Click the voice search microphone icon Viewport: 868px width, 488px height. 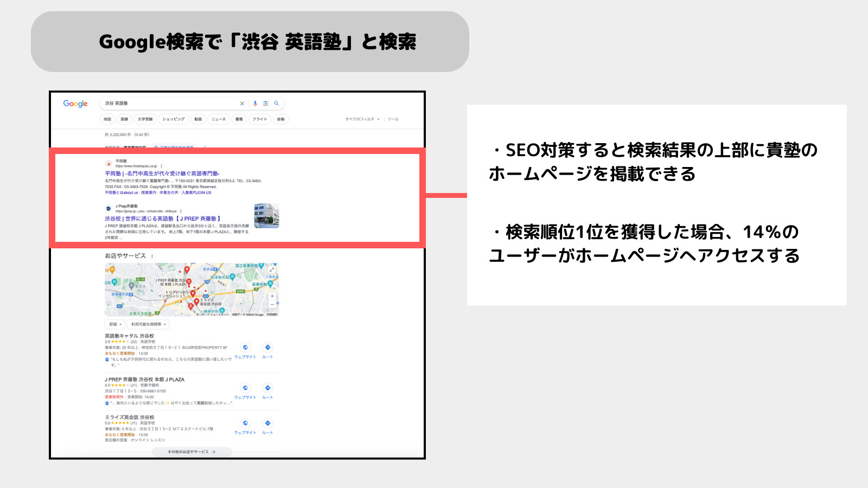[x=255, y=104]
